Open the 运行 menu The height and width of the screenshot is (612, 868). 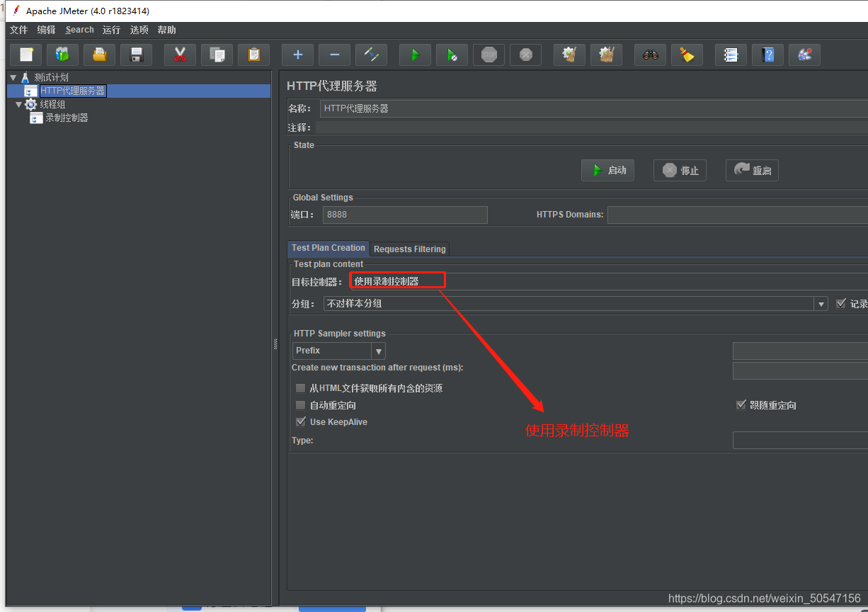coord(111,30)
